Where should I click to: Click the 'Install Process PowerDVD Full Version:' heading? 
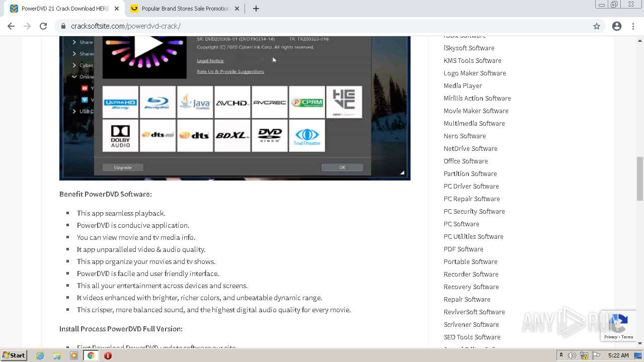click(121, 329)
